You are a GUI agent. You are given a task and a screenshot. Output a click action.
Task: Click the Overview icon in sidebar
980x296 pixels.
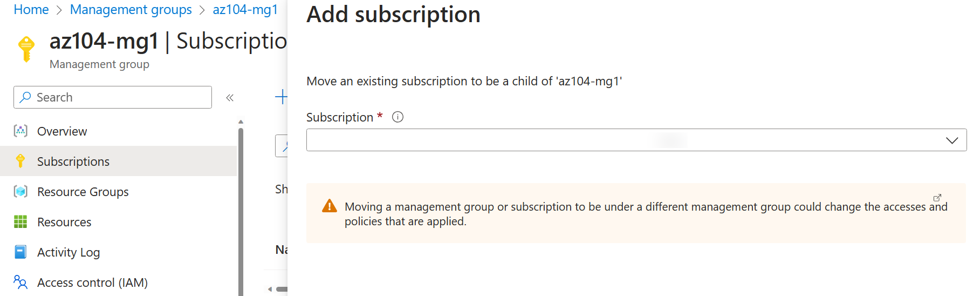pos(20,131)
